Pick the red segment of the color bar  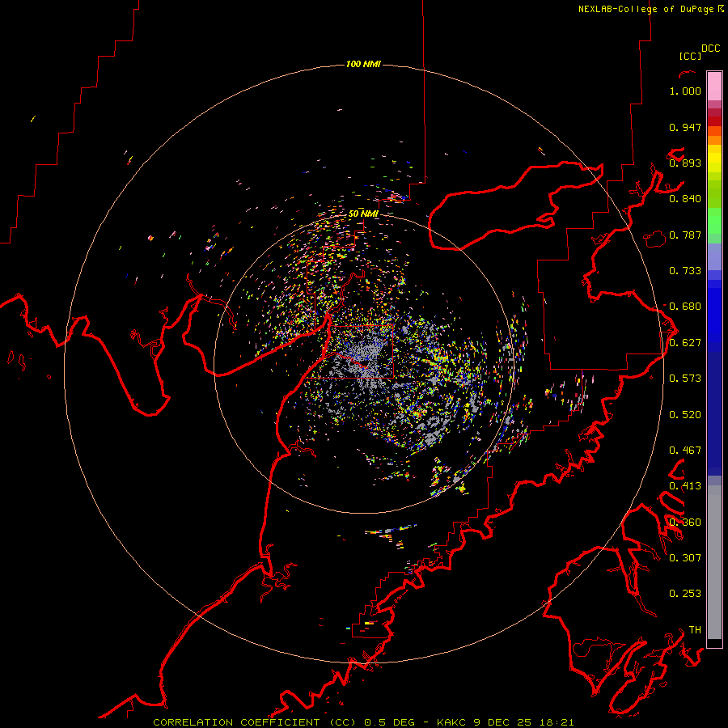point(714,121)
